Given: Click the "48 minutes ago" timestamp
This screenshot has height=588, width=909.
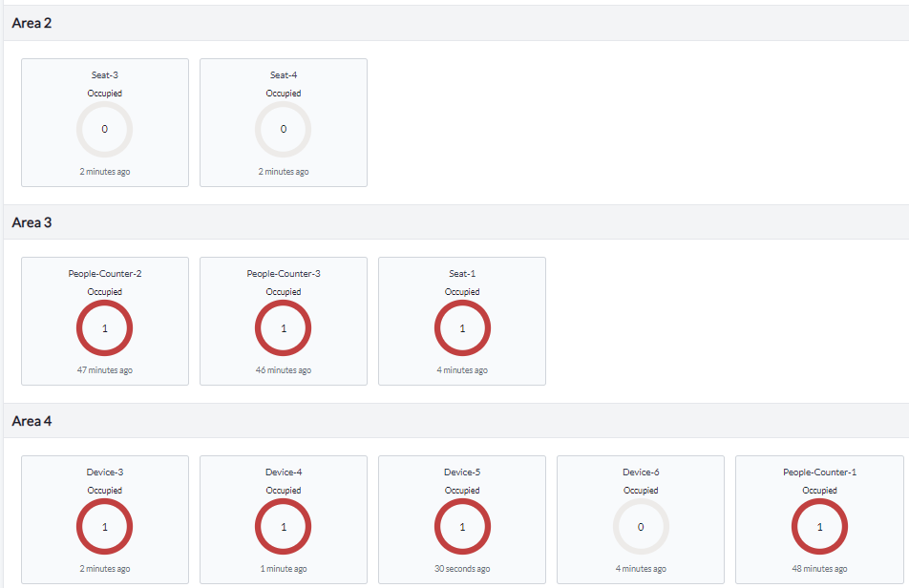Looking at the screenshot, I should 819,569.
